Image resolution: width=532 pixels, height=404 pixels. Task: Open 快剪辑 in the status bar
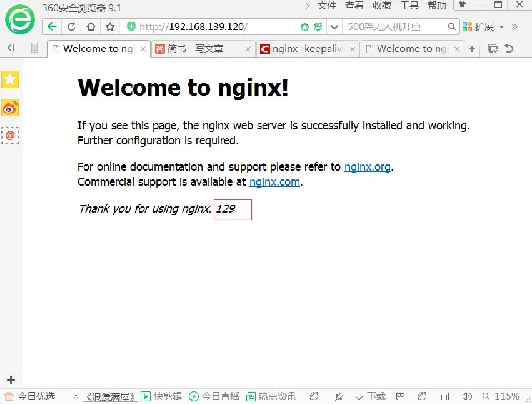161,396
